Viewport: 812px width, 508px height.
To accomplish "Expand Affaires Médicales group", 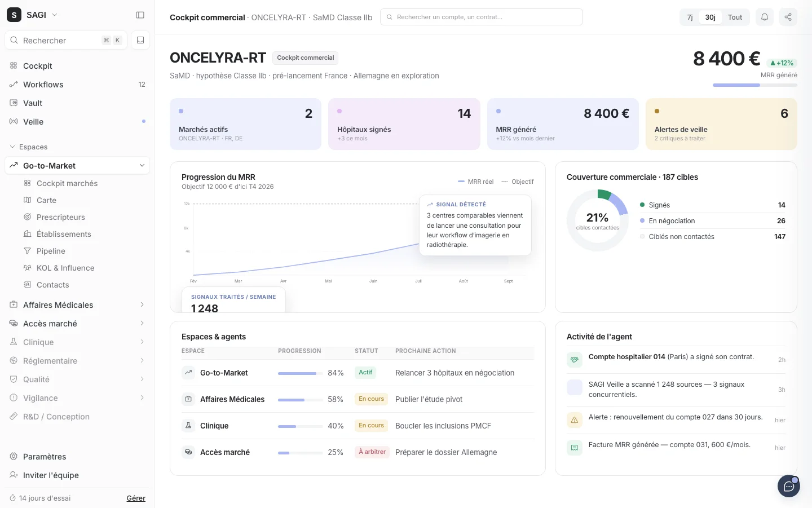I will point(77,305).
